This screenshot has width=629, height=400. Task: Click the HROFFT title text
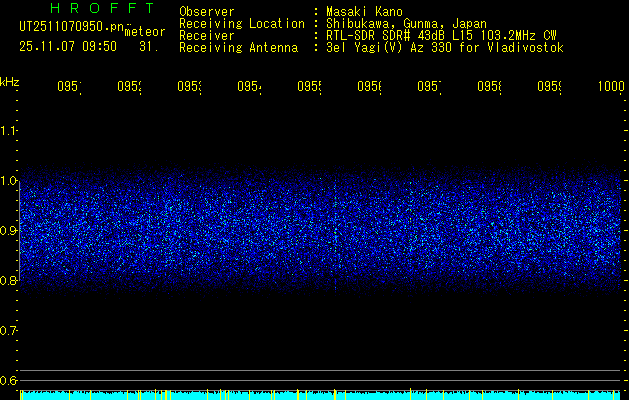click(x=103, y=8)
